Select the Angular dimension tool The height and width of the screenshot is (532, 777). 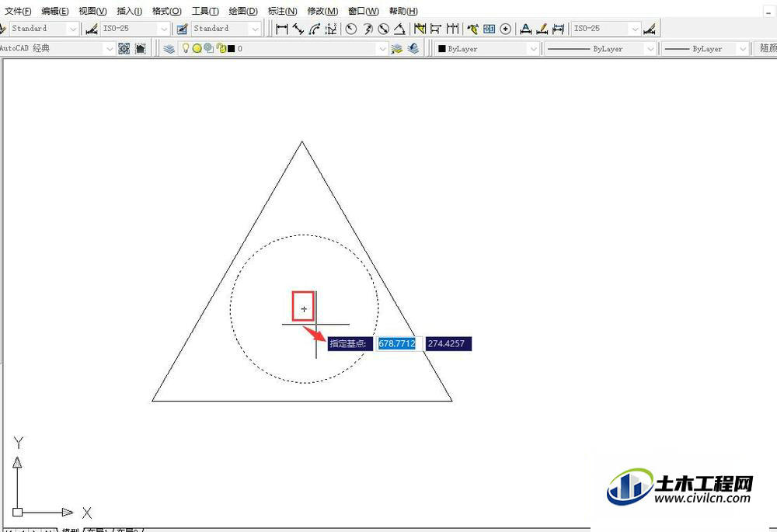point(399,29)
